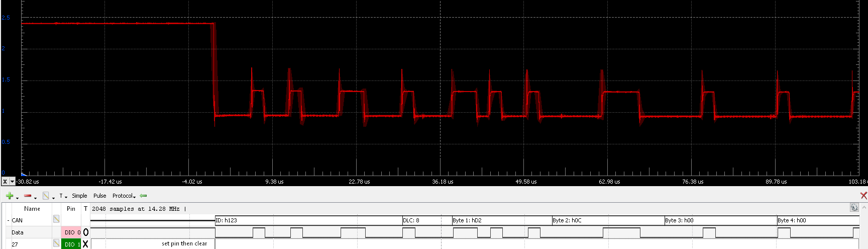
Task: Collapse the CAN bus group
Action: click(8, 220)
